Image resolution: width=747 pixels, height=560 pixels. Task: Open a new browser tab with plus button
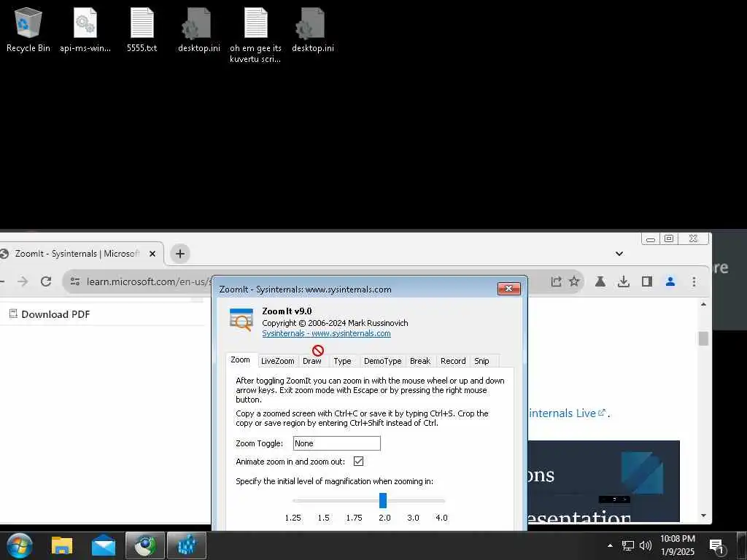tap(180, 254)
